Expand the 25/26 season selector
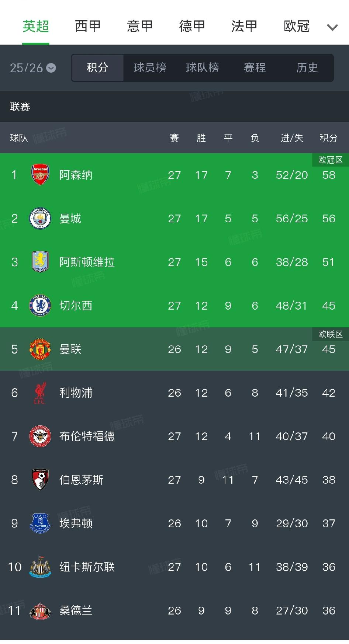The image size is (349, 644). pos(33,68)
